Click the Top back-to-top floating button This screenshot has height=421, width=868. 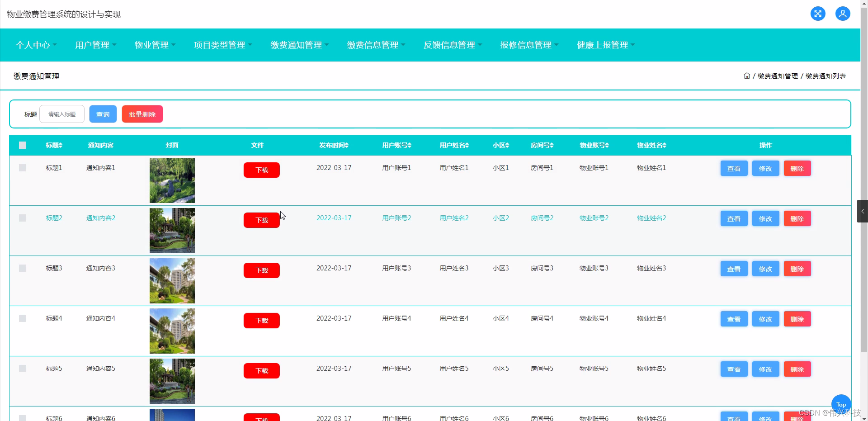(840, 404)
